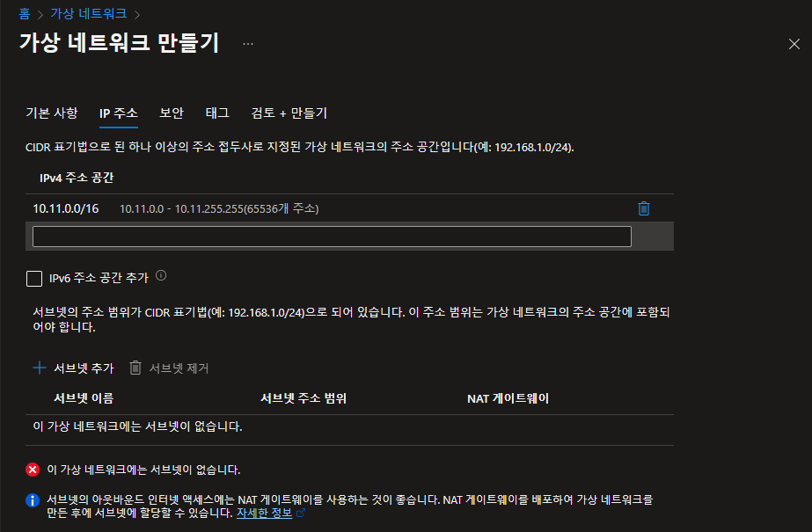Open the 검토 + 만들기 tab
Screen dimensions: 812x532
point(289,113)
